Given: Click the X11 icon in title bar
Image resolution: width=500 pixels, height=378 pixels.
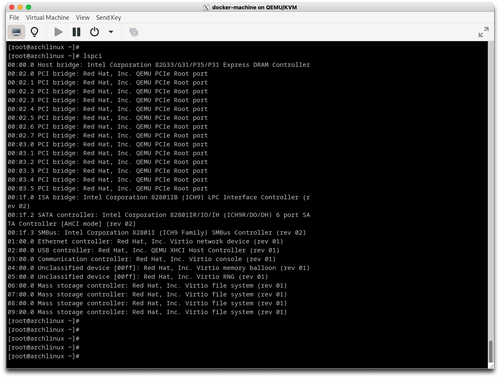Looking at the screenshot, I should pyautogui.click(x=206, y=7).
